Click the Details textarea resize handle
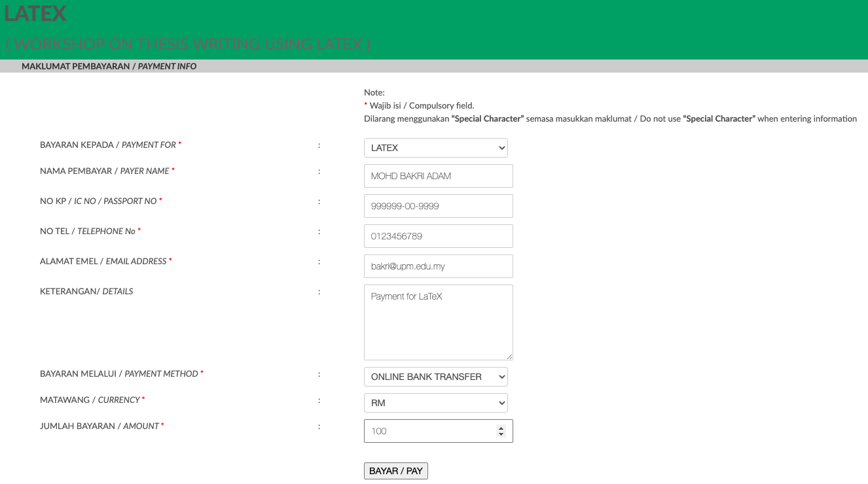This screenshot has width=868, height=484. tap(509, 356)
